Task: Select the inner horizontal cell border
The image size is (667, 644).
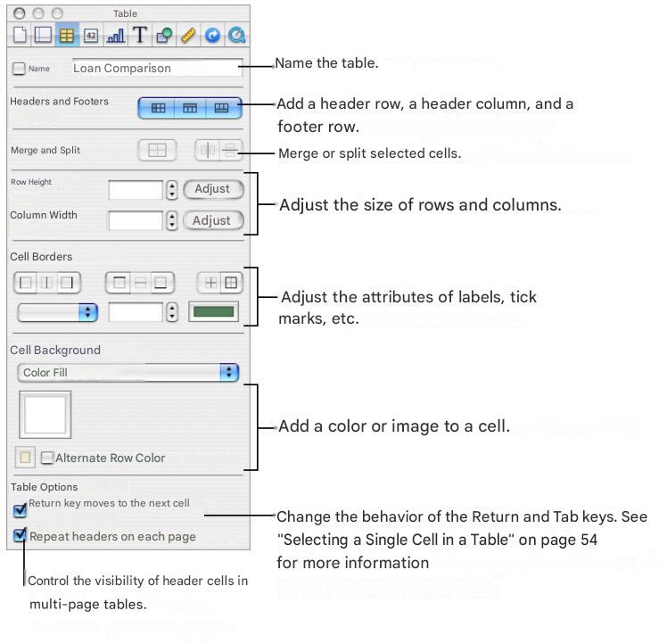Action: (140, 283)
